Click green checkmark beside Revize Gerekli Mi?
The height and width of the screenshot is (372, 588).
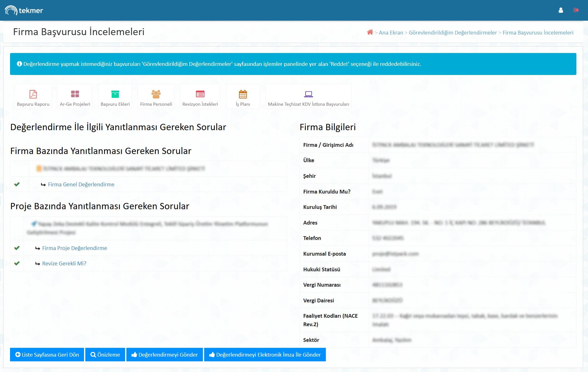coord(17,263)
